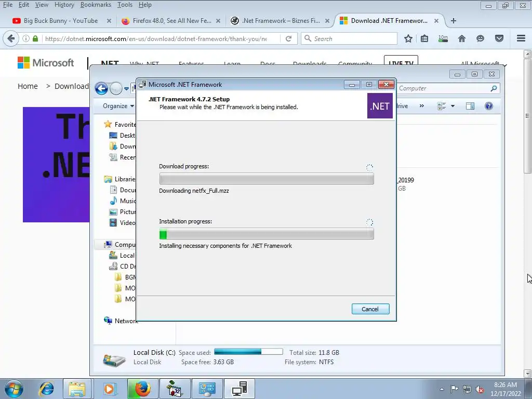Cancel the .NET Framework installation
The image size is (532, 399).
click(x=370, y=309)
